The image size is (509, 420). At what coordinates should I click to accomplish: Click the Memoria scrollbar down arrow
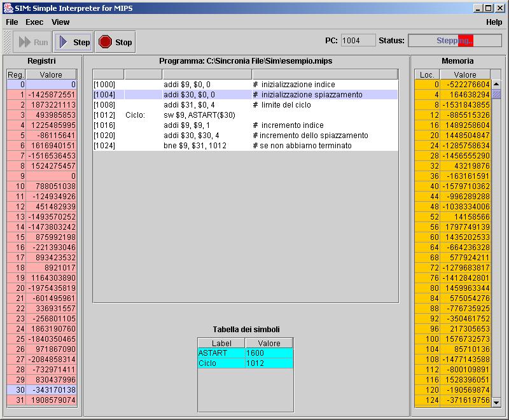coord(496,402)
